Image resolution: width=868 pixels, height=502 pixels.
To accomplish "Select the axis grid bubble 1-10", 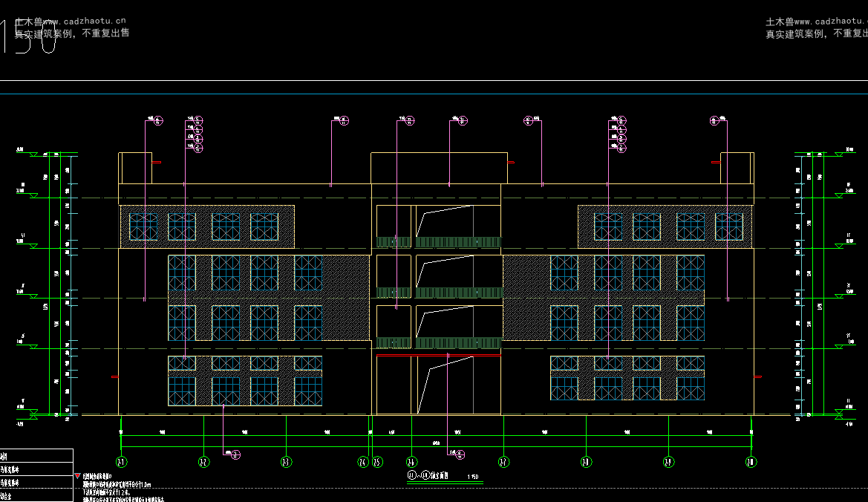I will 751,462.
